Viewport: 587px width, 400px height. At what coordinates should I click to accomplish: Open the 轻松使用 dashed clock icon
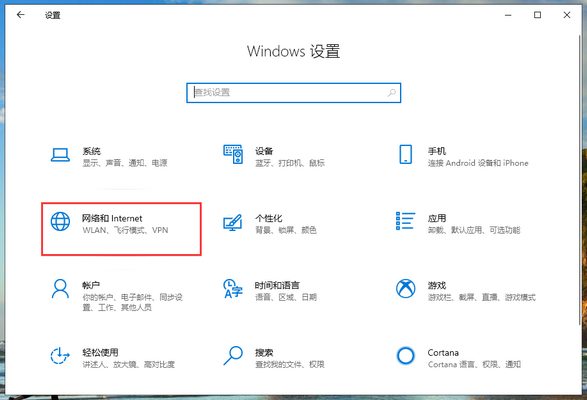click(x=60, y=355)
